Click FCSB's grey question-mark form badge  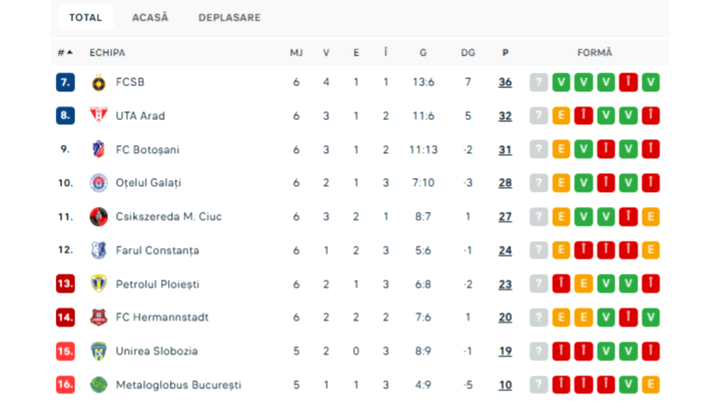pos(539,82)
